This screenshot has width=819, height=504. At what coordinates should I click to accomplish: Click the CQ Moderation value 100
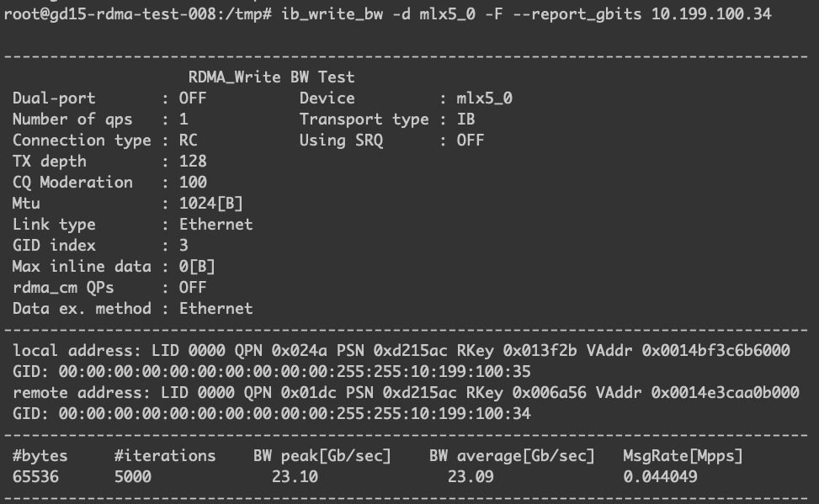point(193,182)
